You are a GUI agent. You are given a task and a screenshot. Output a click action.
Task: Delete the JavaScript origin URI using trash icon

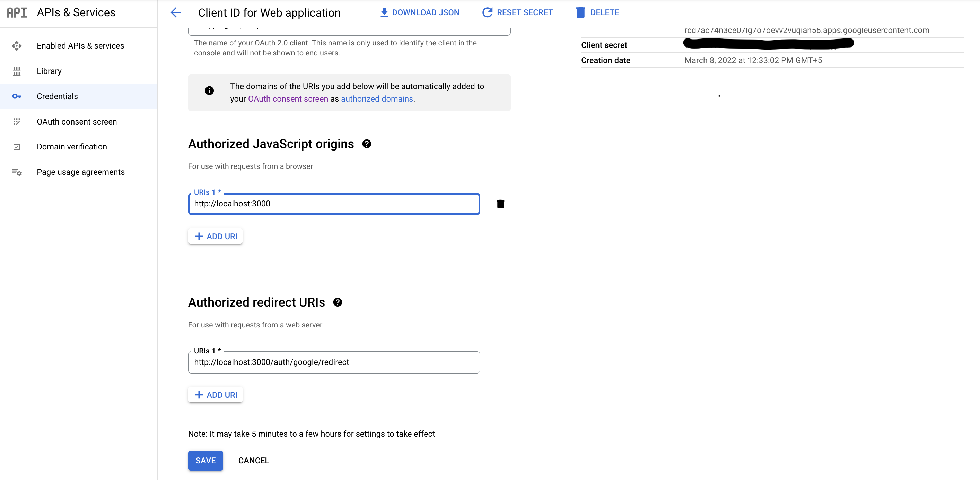click(x=500, y=204)
